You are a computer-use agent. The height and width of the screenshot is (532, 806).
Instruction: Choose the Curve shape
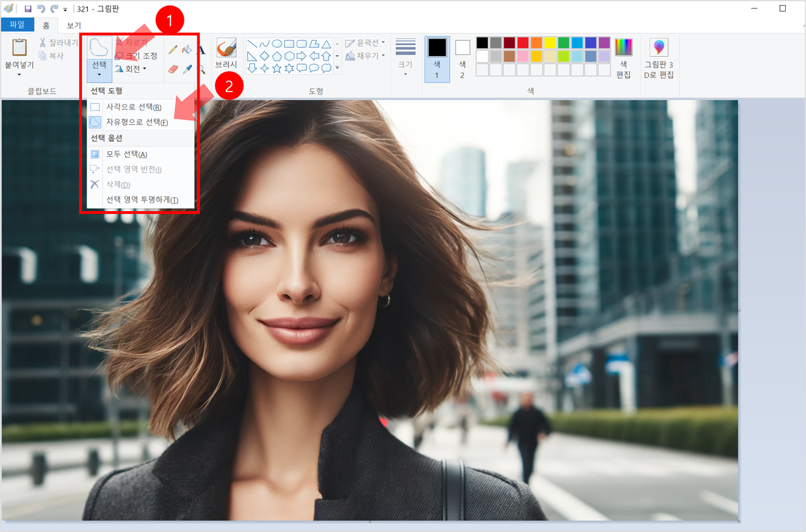click(264, 44)
